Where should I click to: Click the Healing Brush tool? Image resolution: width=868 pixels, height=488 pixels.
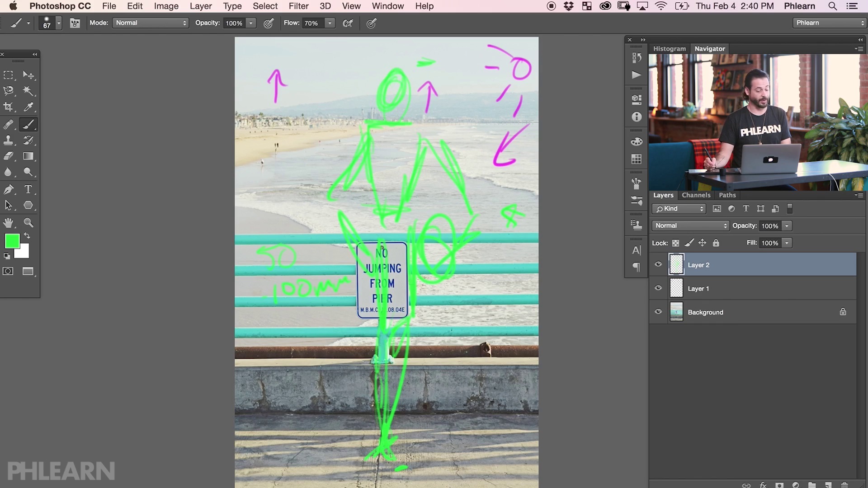[8, 123]
